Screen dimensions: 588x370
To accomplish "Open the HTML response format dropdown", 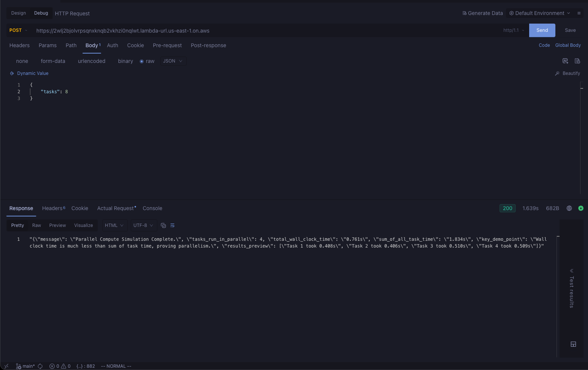I will [x=114, y=225].
